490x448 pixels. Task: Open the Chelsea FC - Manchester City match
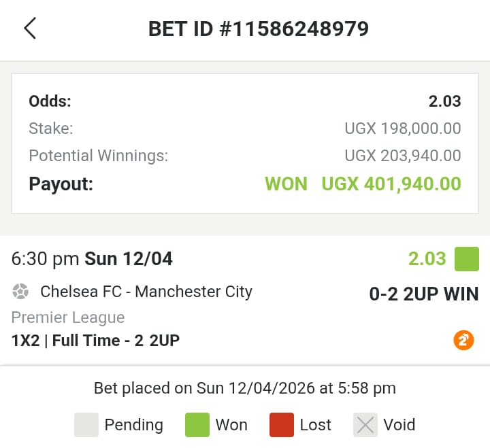pos(146,292)
